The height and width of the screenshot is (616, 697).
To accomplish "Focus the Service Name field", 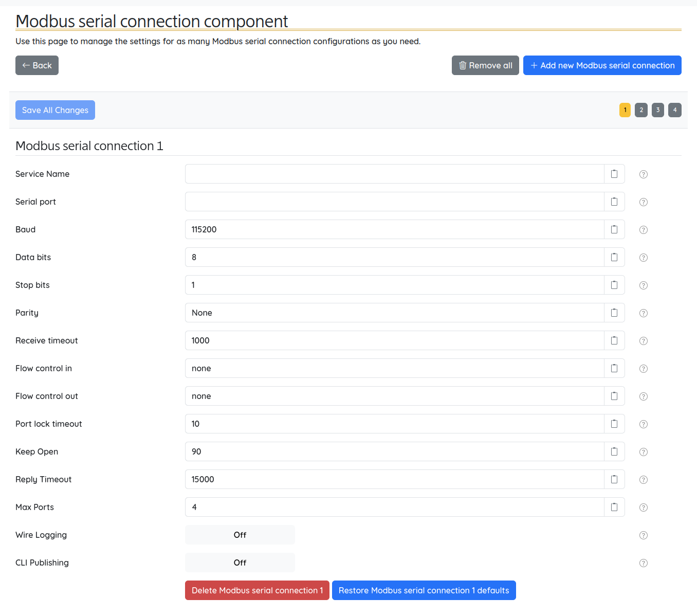I will 395,174.
